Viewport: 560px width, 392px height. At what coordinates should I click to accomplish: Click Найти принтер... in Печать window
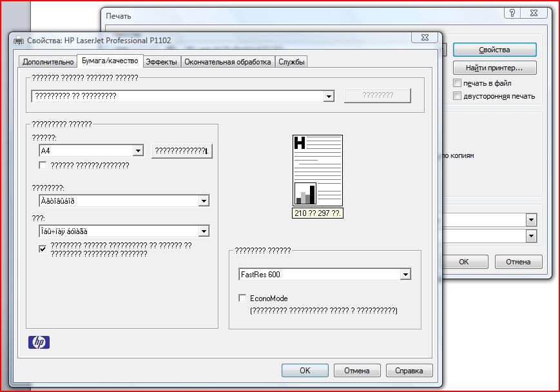(x=495, y=68)
